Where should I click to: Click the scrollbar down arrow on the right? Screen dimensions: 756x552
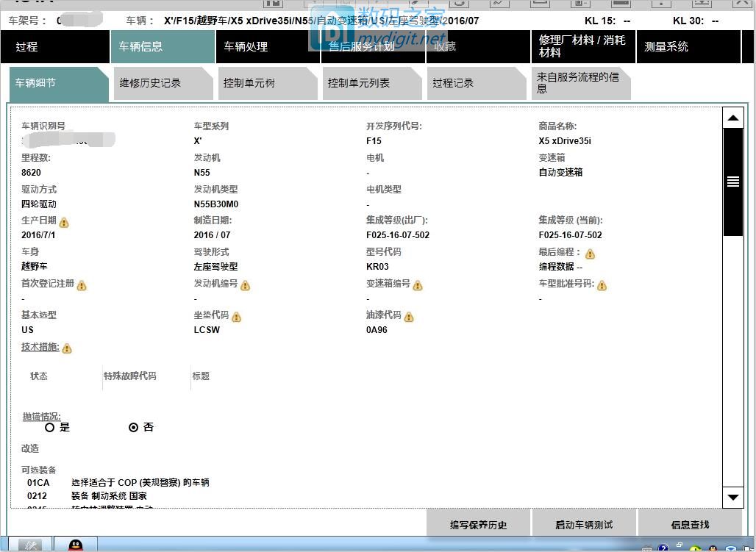pyautogui.click(x=732, y=498)
